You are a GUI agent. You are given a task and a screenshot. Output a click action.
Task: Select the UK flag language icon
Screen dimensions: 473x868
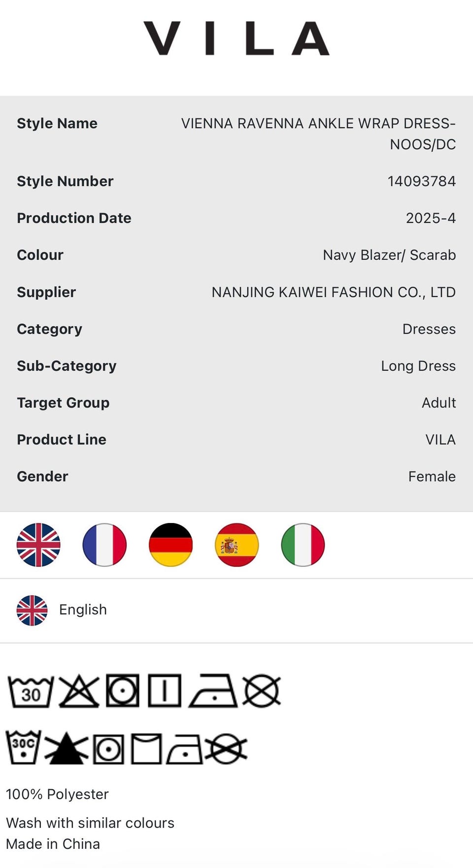(38, 545)
